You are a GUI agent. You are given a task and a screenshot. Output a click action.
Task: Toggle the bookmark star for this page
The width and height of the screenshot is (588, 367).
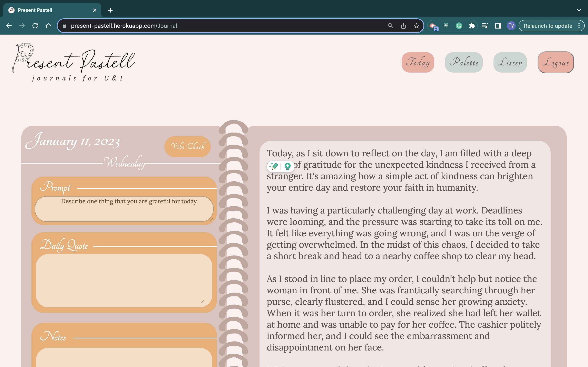point(416,25)
